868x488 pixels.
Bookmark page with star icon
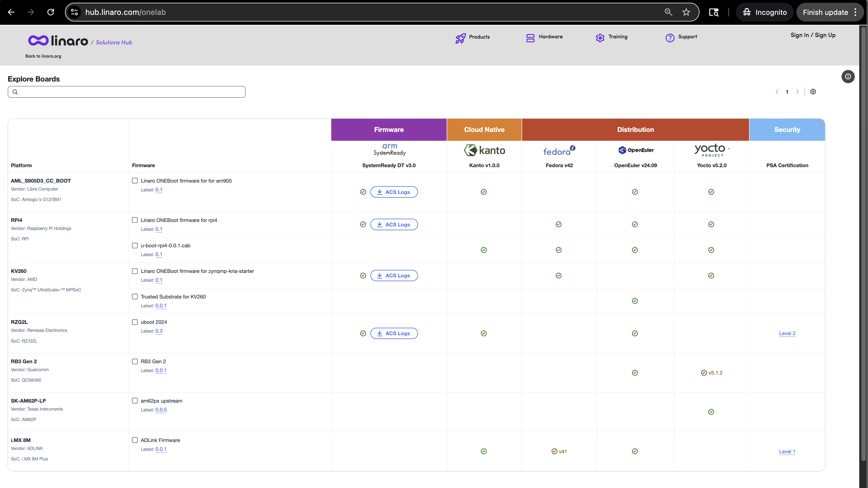point(686,12)
